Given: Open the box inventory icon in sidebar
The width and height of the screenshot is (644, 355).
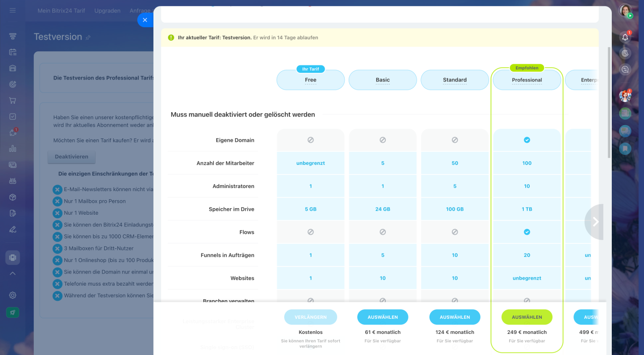Looking at the screenshot, I should click(x=13, y=197).
